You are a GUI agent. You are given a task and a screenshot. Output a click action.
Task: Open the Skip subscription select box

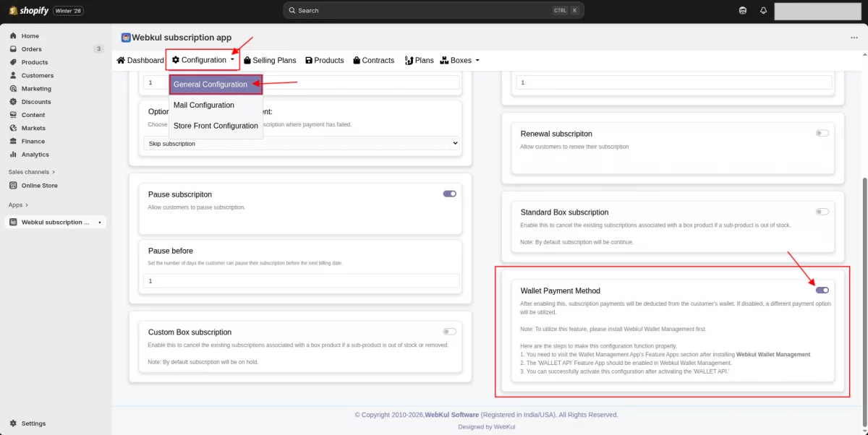(x=302, y=144)
